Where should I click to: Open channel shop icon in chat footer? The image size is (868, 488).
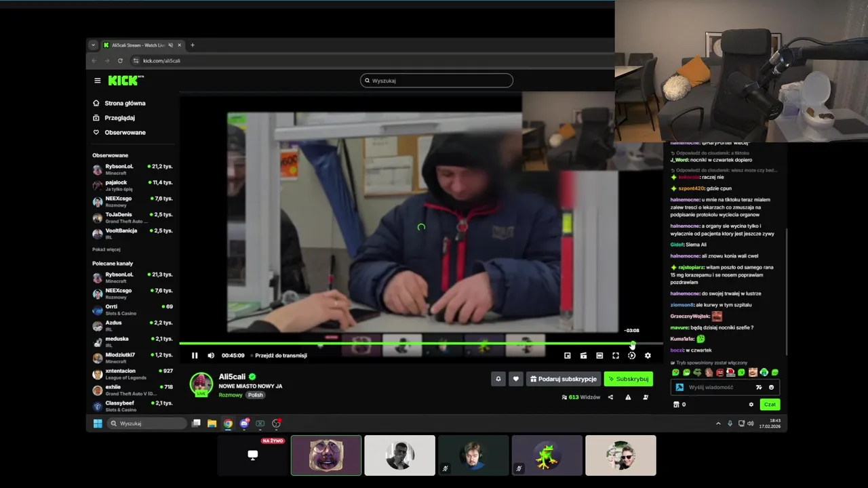(x=676, y=405)
